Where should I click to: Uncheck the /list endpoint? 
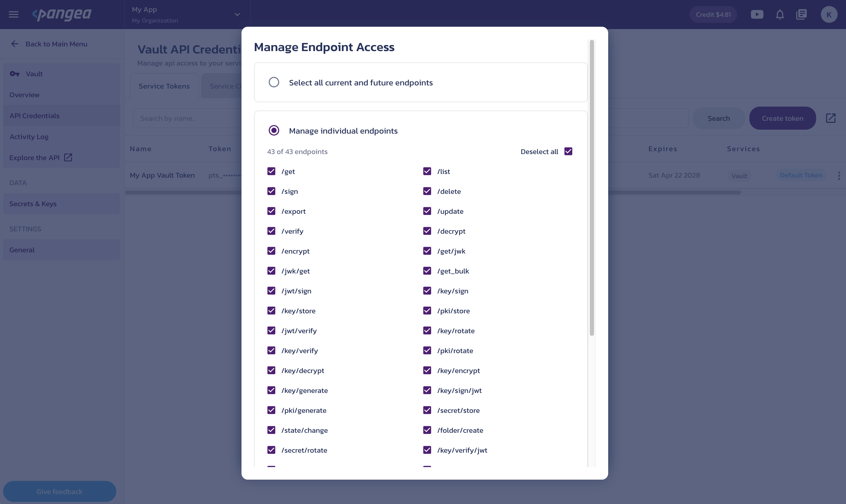click(x=427, y=171)
